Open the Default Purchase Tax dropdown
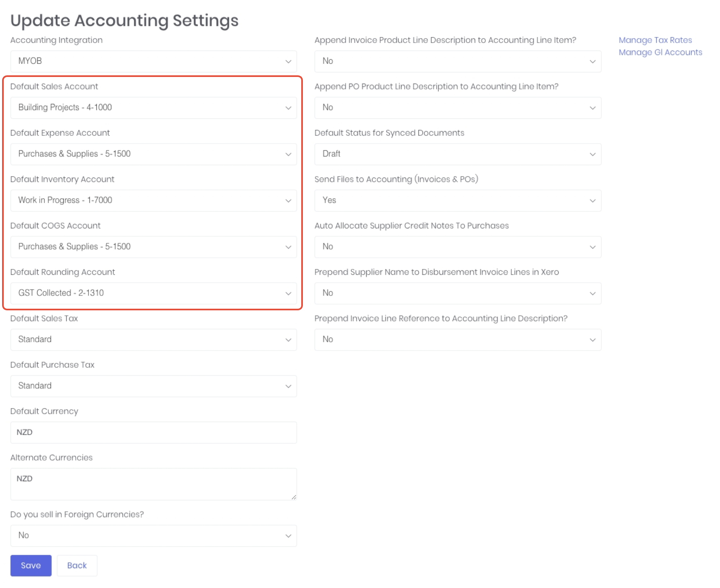The width and height of the screenshot is (720, 588). (x=154, y=386)
